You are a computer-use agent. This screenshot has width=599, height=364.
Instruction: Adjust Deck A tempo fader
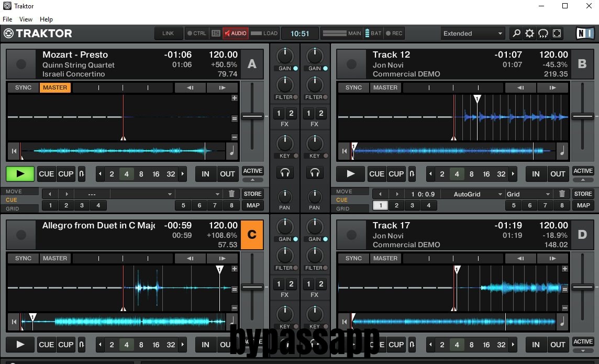coord(252,116)
